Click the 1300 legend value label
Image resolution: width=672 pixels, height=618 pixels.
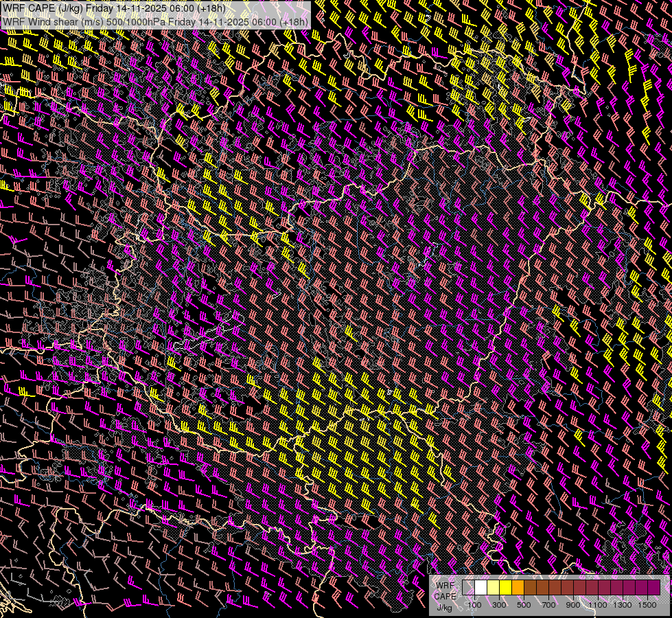coord(623,605)
